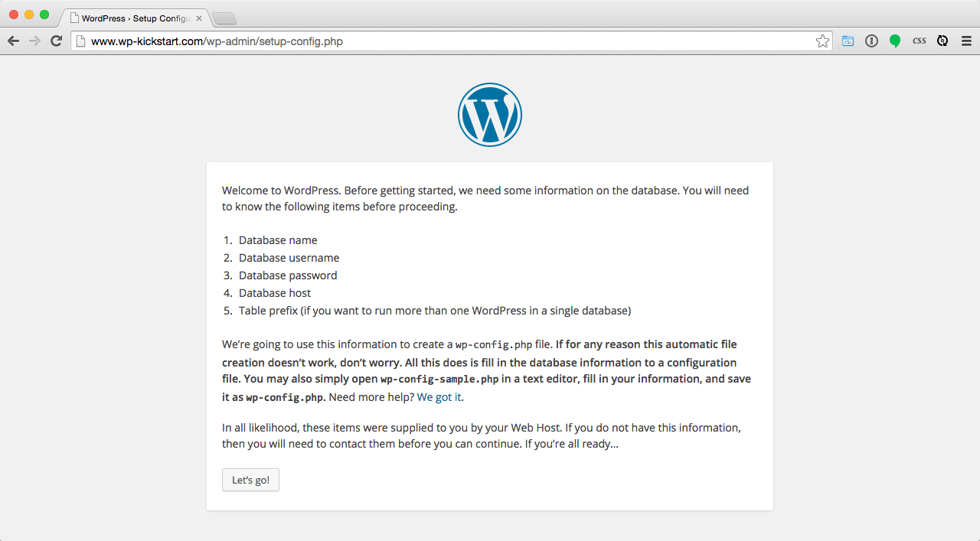Close the WordPress Setup tab

click(x=199, y=18)
